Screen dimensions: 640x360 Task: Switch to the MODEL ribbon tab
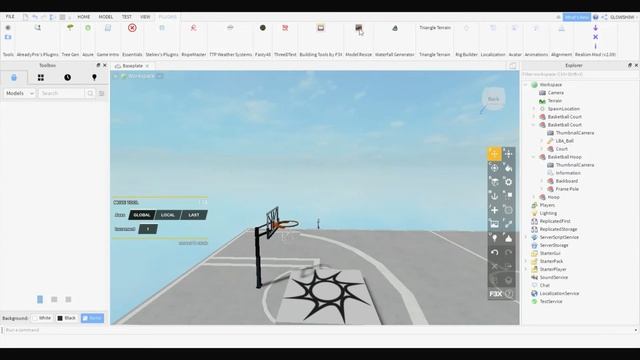pos(106,17)
